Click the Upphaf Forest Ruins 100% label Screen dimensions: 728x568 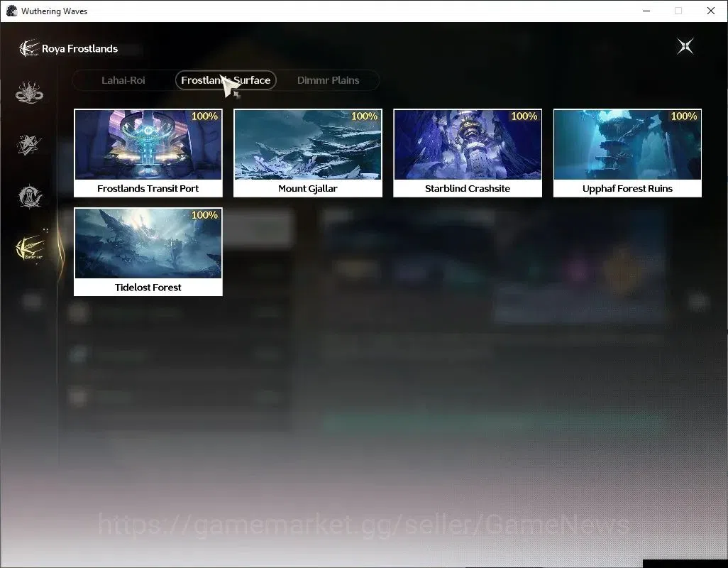[x=684, y=116]
